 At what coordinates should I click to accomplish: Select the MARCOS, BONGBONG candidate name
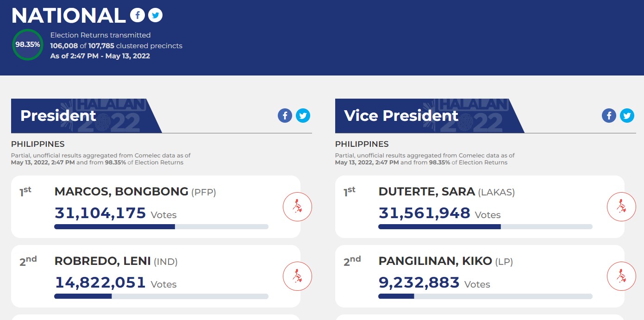(121, 192)
